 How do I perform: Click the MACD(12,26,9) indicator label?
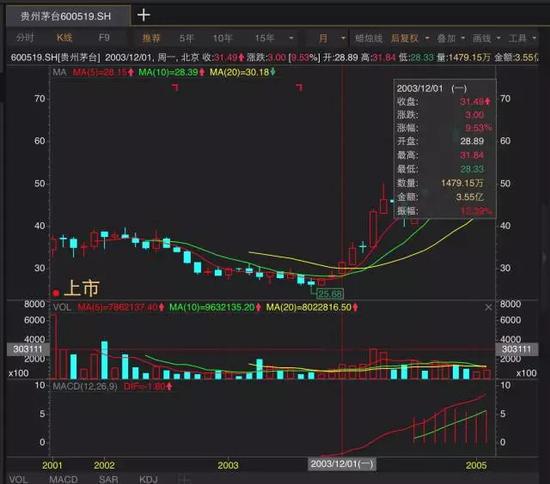(85, 386)
